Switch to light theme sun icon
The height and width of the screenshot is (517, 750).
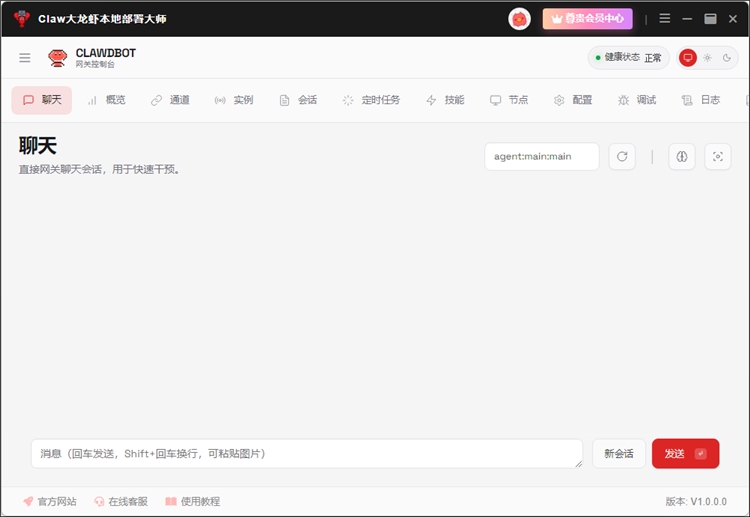707,58
